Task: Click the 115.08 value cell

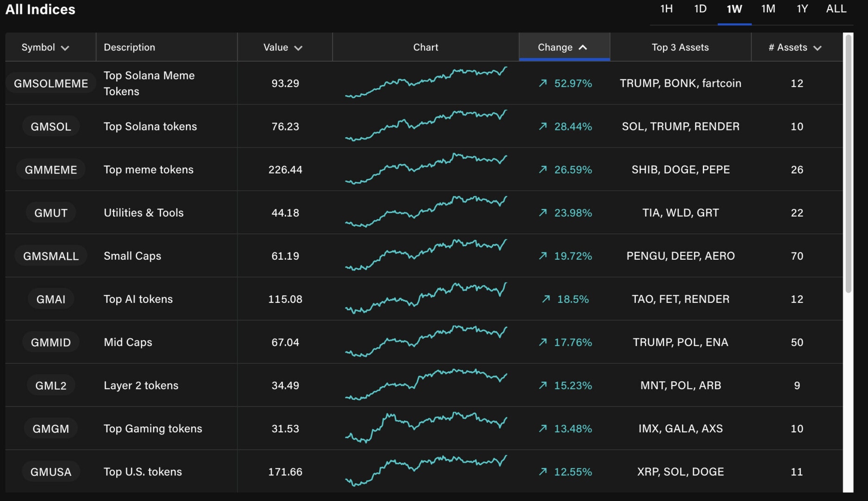Action: tap(285, 299)
